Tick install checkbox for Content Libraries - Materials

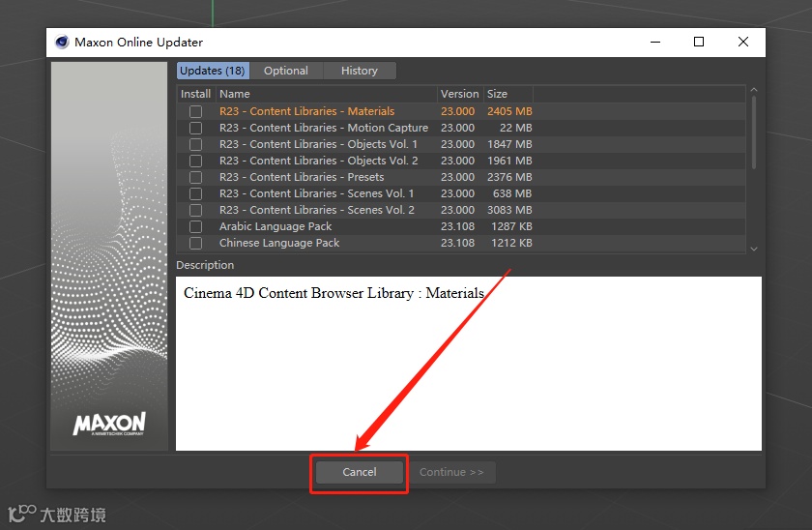click(x=195, y=111)
